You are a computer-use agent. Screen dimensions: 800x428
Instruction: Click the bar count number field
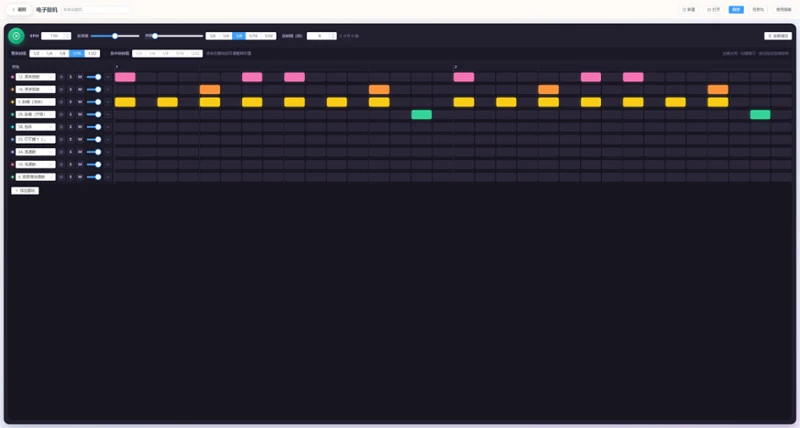pos(319,36)
